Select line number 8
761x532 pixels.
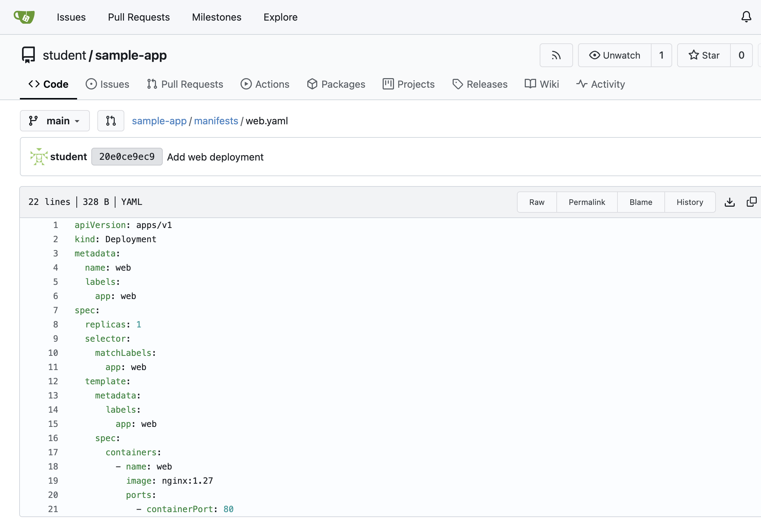55,324
